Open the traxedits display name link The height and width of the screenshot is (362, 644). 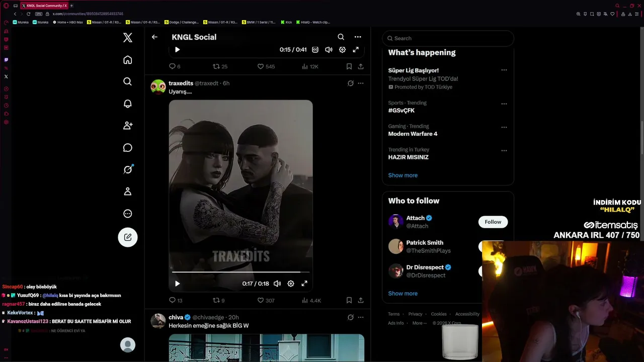click(181, 83)
